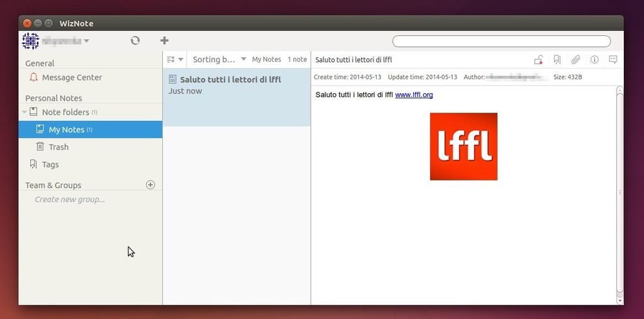Click the lffl logo image
The image size is (644, 319).
click(464, 147)
